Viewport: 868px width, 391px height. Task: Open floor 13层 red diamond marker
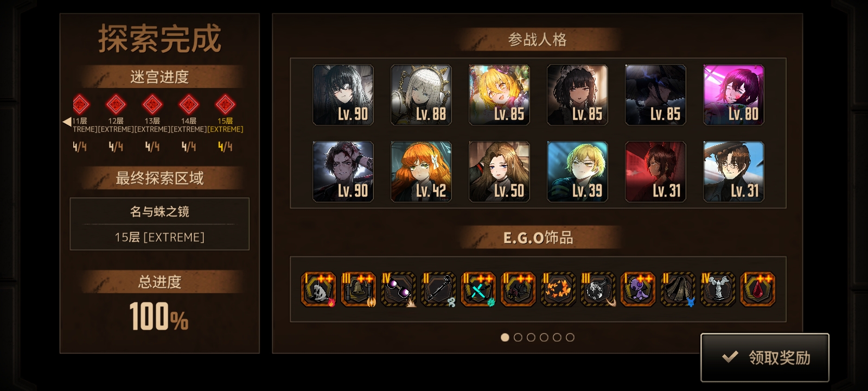coord(152,104)
